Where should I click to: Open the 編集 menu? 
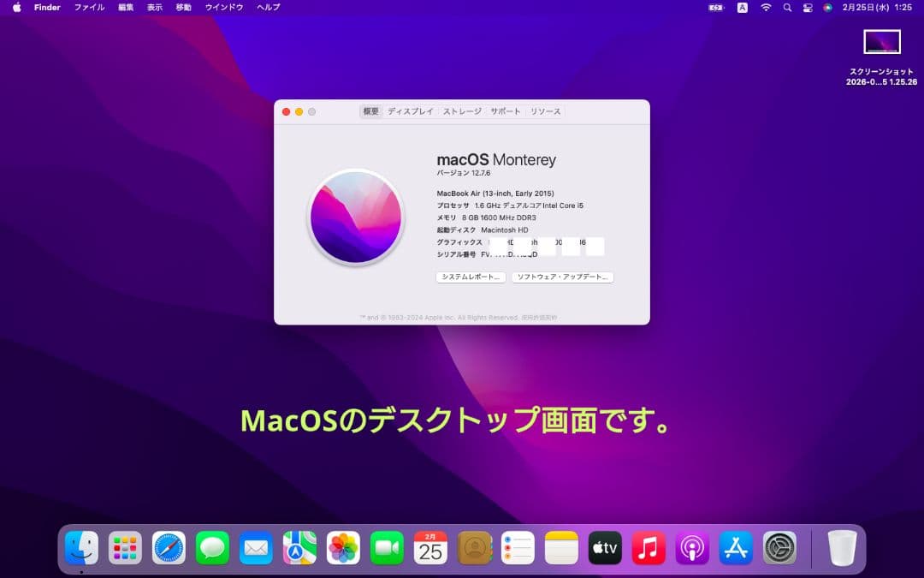pyautogui.click(x=126, y=7)
